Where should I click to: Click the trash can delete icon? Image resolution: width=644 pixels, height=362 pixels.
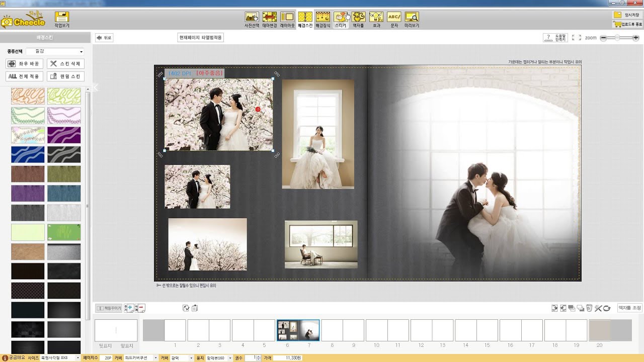[589, 308]
